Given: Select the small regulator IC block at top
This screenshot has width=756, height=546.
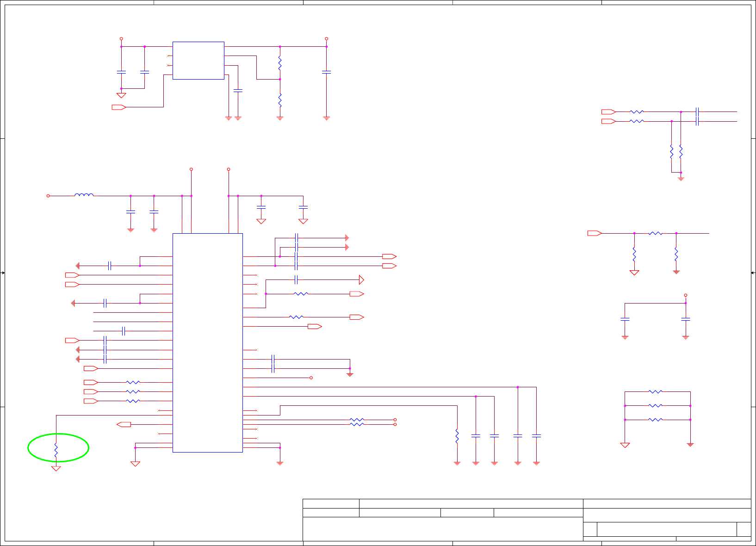Looking at the screenshot, I should 198,61.
